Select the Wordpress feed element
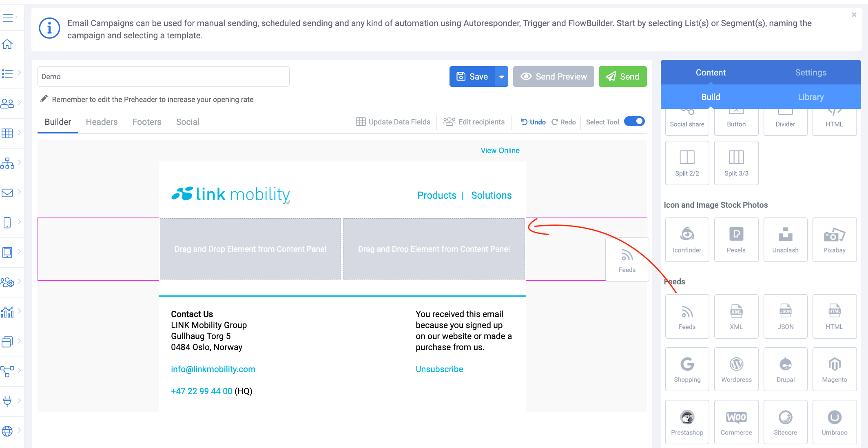The image size is (868, 448). pyautogui.click(x=736, y=369)
